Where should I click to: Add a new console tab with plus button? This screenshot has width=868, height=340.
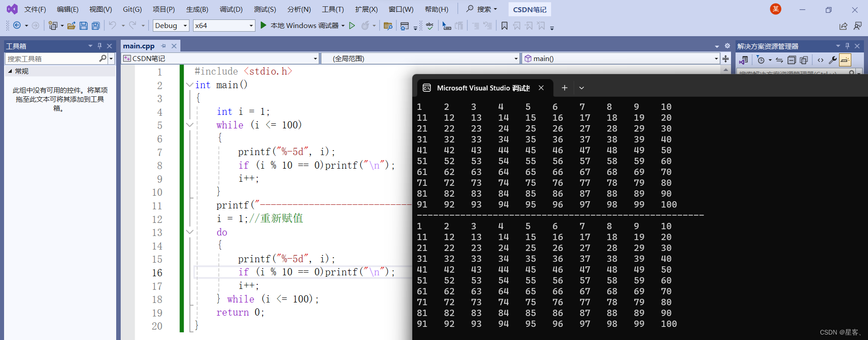pos(564,88)
